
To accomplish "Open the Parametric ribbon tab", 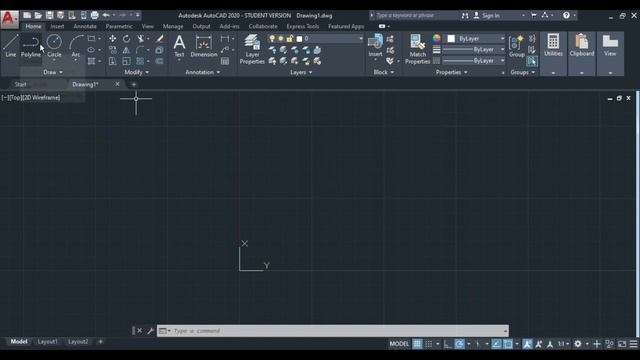I will (x=119, y=26).
